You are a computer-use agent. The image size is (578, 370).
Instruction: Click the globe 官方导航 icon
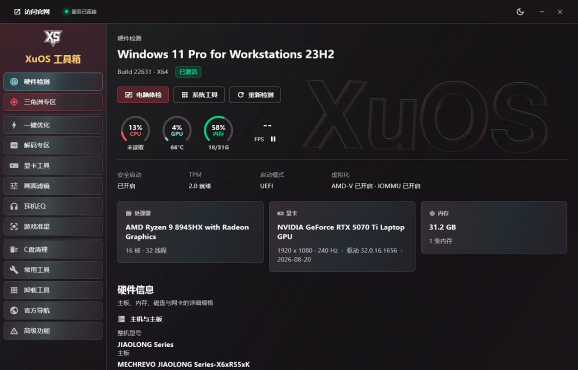14,310
